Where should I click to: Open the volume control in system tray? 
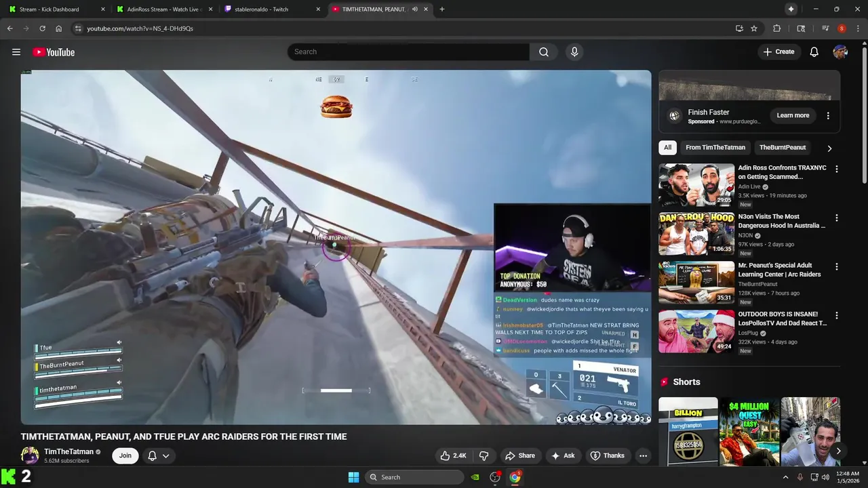coord(825,477)
